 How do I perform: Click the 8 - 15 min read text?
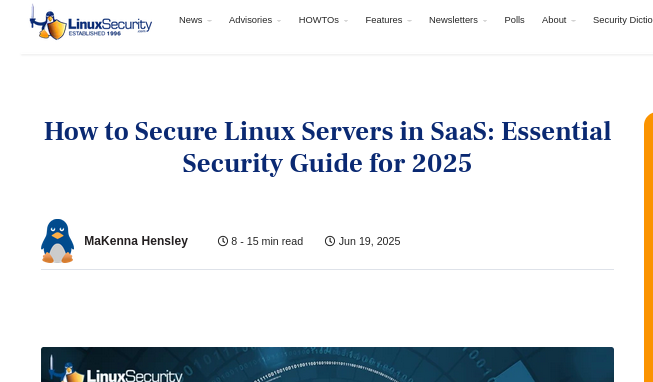coord(267,241)
